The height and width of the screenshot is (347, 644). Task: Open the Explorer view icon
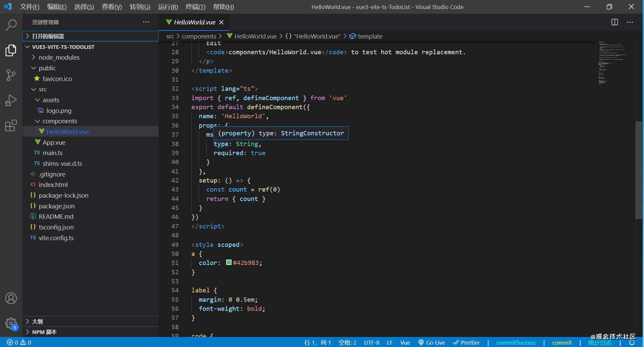11,50
